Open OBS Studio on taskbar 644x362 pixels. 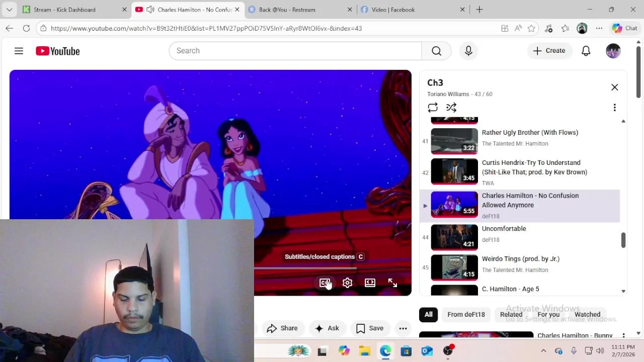coord(448,351)
